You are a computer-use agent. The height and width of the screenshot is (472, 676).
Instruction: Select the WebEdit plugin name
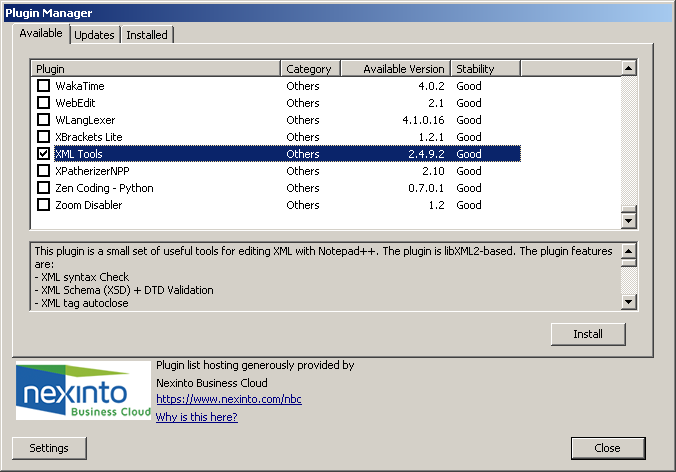click(x=75, y=103)
